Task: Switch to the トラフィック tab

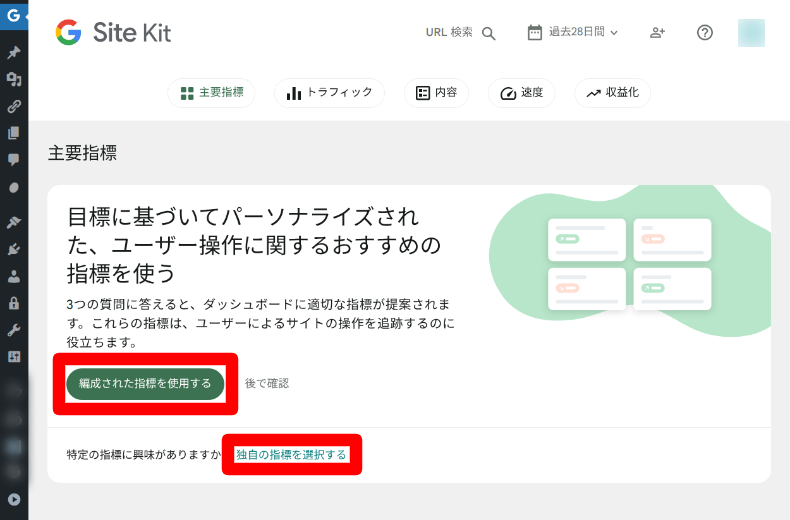Action: click(x=330, y=93)
